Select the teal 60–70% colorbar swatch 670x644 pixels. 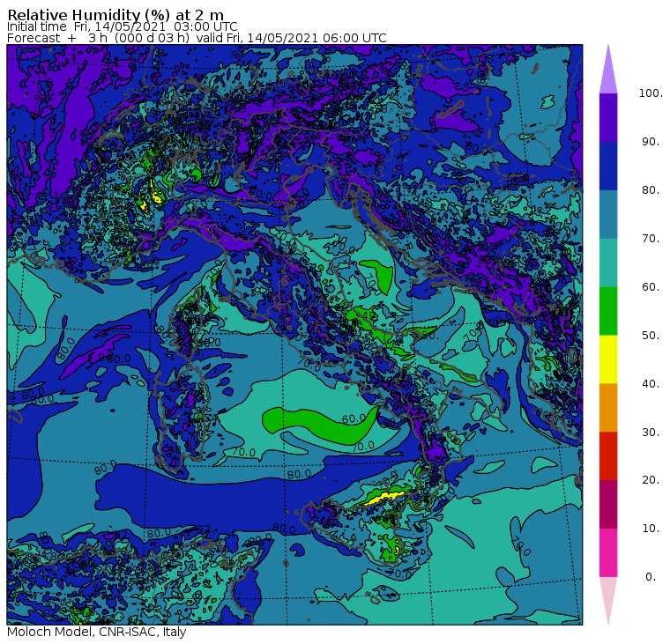pyautogui.click(x=608, y=263)
